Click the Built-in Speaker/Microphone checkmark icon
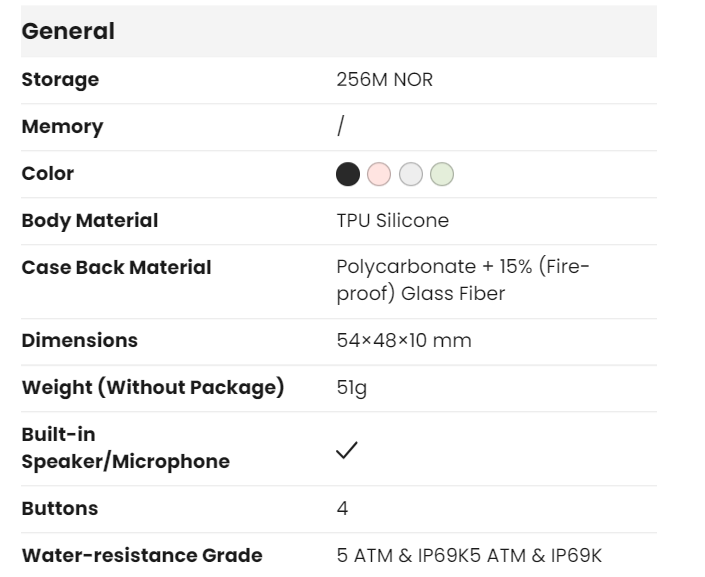The image size is (705, 577). coord(347,450)
